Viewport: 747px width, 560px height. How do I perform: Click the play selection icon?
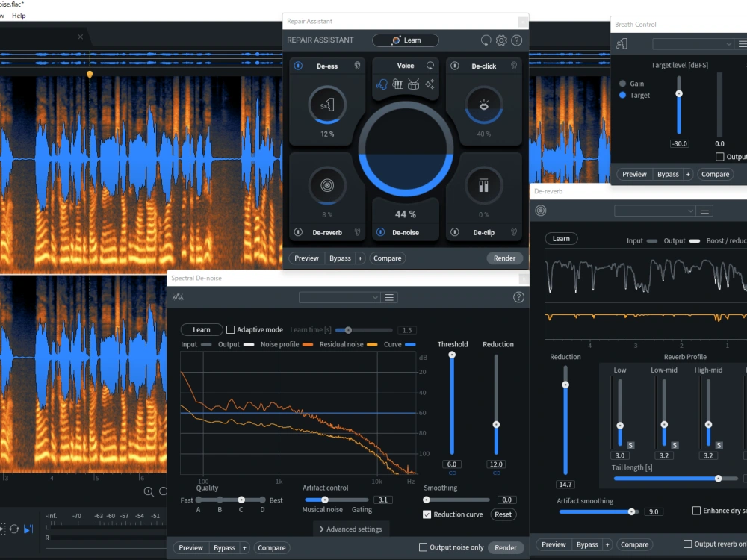pos(28,529)
